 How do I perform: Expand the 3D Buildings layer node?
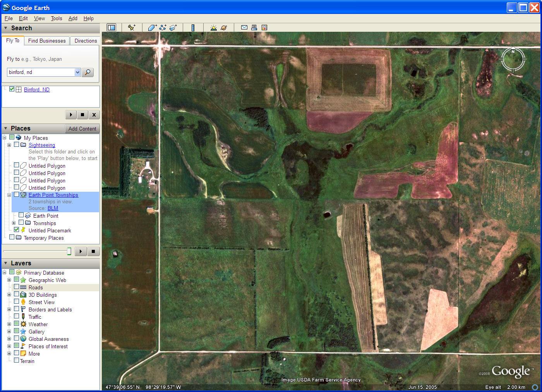pyautogui.click(x=9, y=295)
